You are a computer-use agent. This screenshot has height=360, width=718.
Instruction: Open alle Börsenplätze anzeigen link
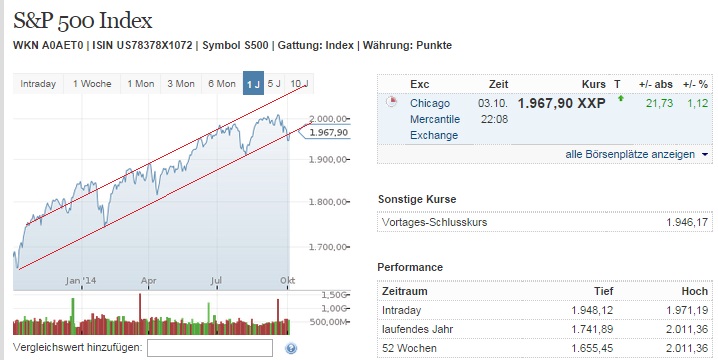[630, 154]
